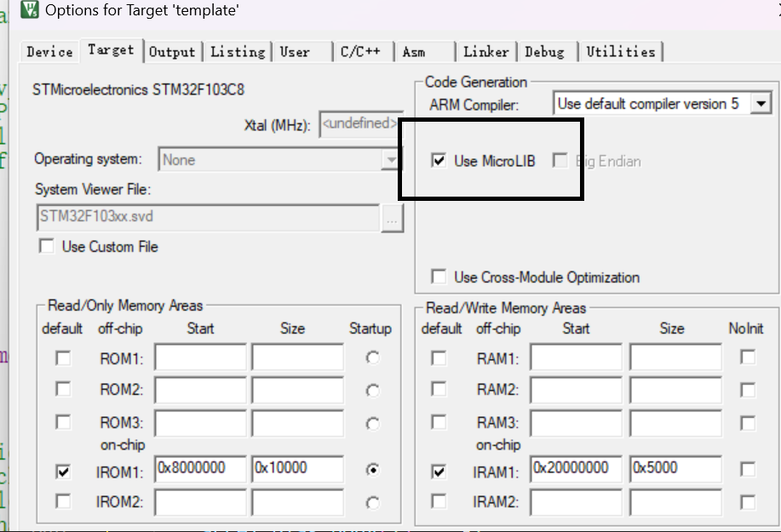
Task: Check the ROM2 default checkbox
Action: click(63, 389)
